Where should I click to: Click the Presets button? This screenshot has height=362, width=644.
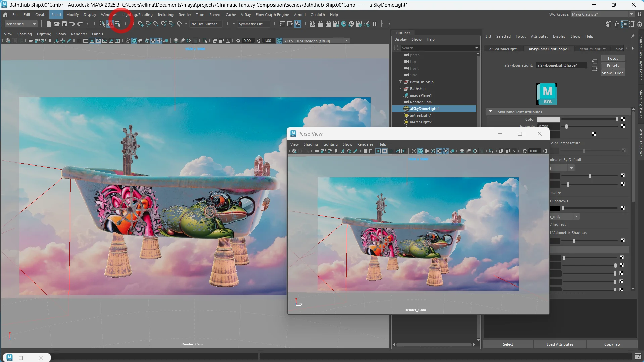tap(613, 66)
